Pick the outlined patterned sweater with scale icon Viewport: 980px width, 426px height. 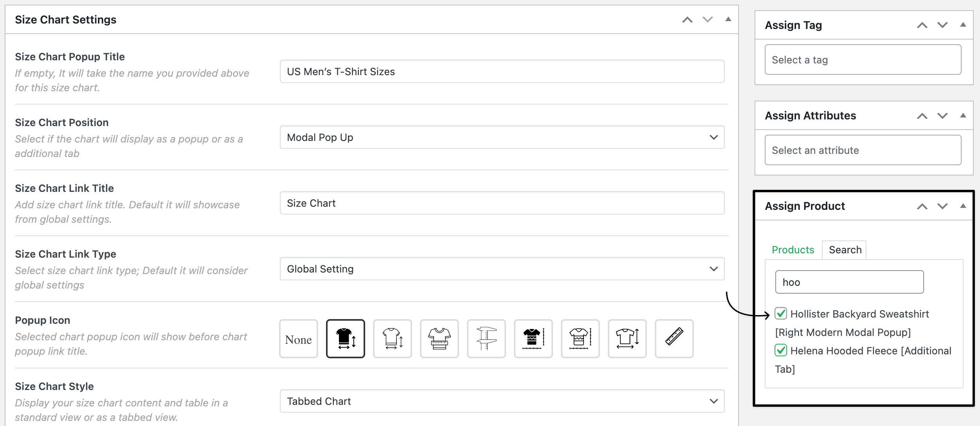580,338
